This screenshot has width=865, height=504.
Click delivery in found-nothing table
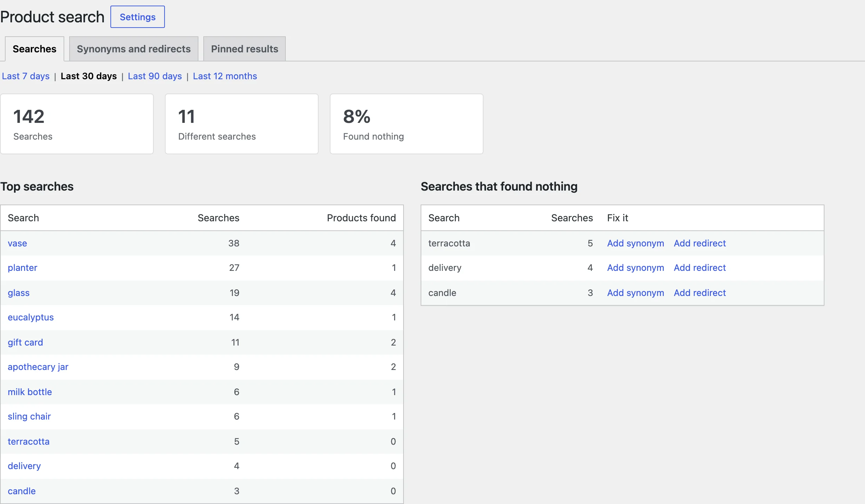pyautogui.click(x=445, y=268)
